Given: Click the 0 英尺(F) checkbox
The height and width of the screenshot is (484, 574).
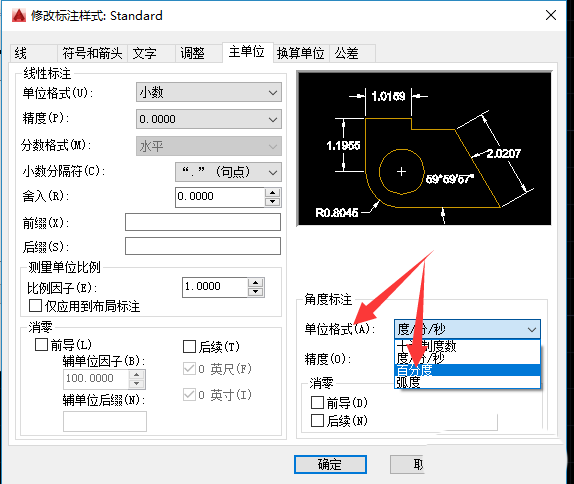Looking at the screenshot, I should point(189,369).
